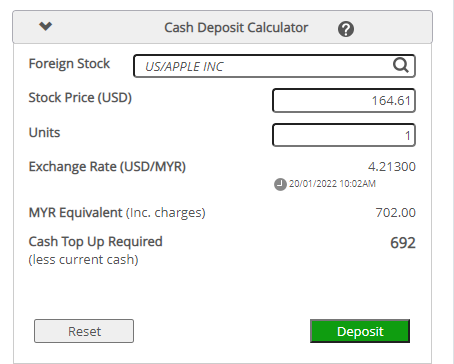Open the help question mark icon

(346, 29)
